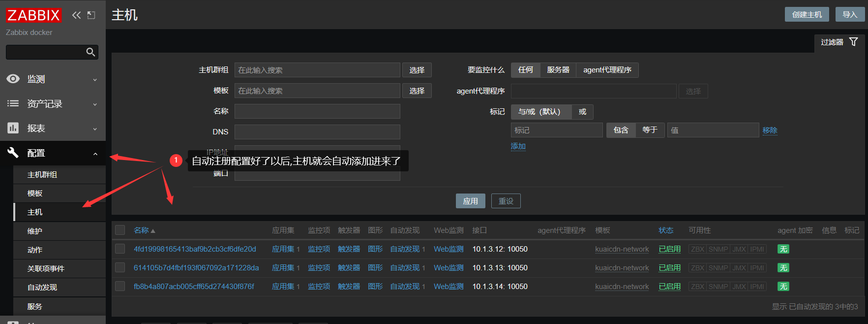This screenshot has width=868, height=324.
Task: Open 动作 in the sidebar
Action: click(60, 250)
